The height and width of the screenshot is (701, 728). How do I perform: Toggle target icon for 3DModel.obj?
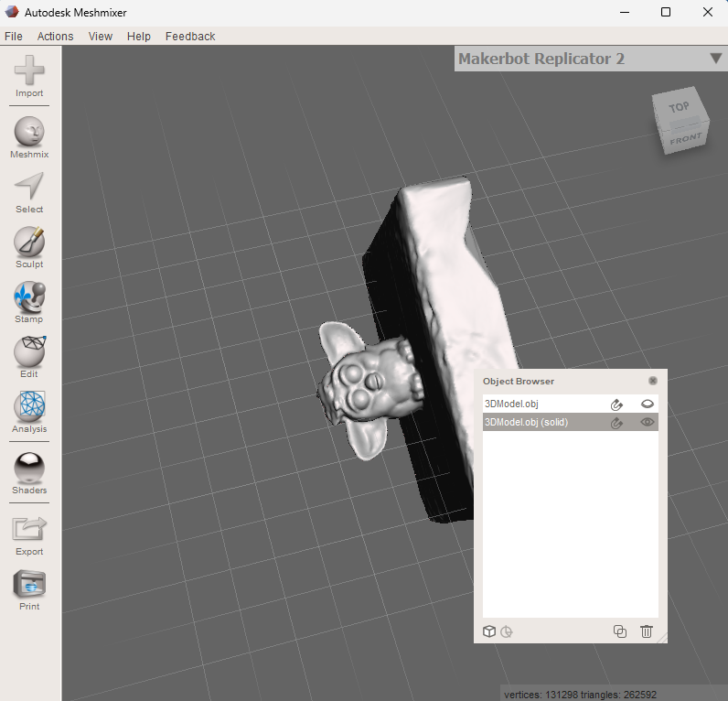click(x=616, y=404)
